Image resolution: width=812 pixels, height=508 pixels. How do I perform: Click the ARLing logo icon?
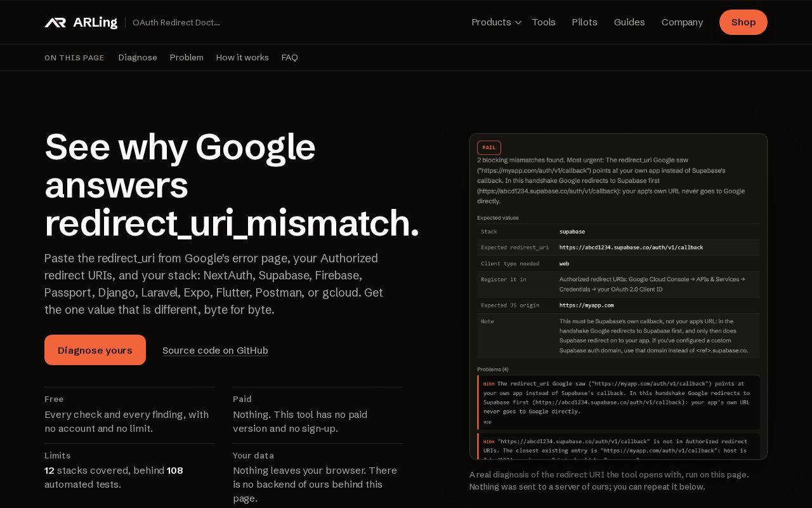pyautogui.click(x=55, y=22)
